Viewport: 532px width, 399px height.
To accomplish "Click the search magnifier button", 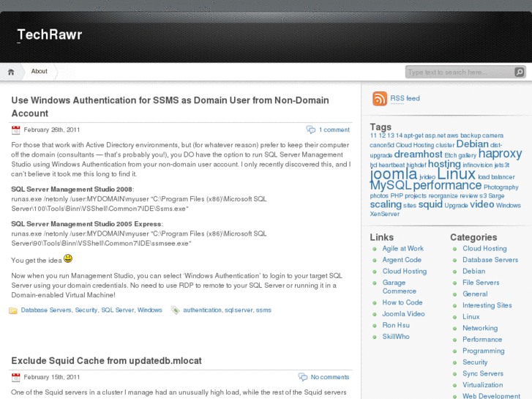I will click(519, 72).
